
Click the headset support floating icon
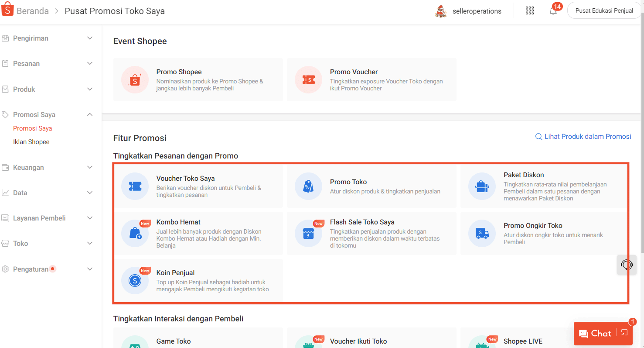pyautogui.click(x=627, y=265)
